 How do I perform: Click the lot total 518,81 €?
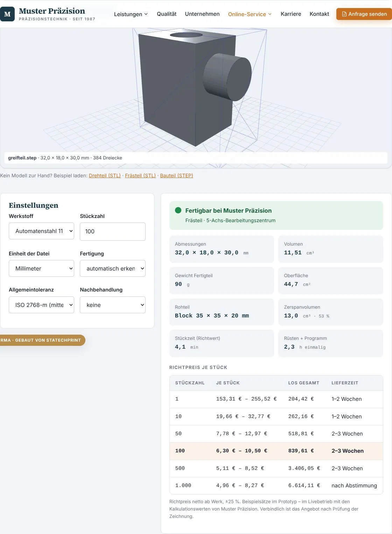pos(301,434)
